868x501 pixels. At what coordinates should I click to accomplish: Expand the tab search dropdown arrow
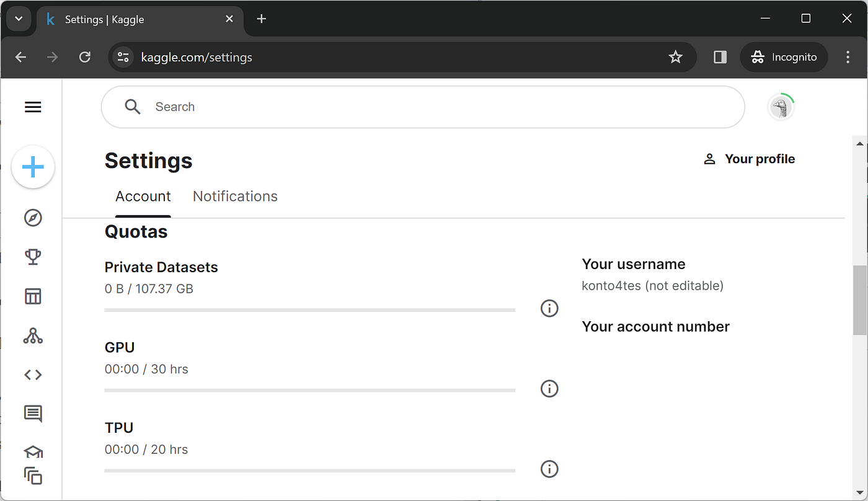click(19, 19)
